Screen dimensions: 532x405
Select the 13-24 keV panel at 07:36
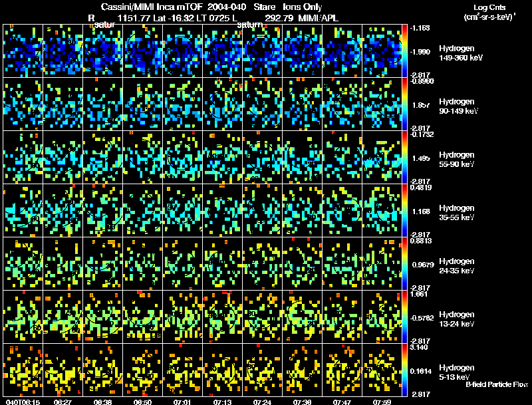(303, 317)
